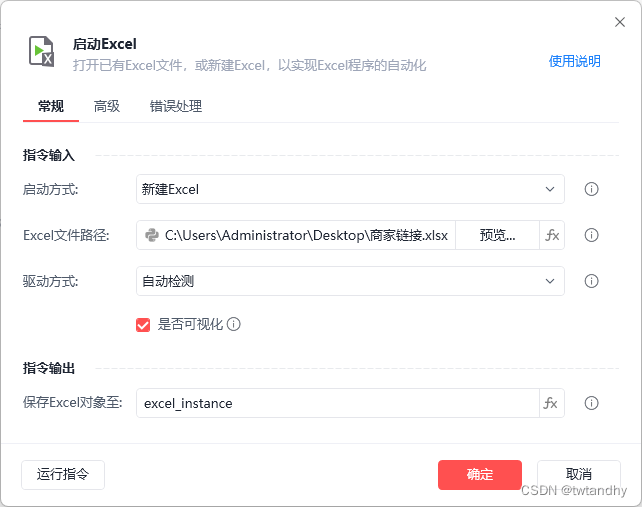Click the 驱动方式 label

point(50,281)
